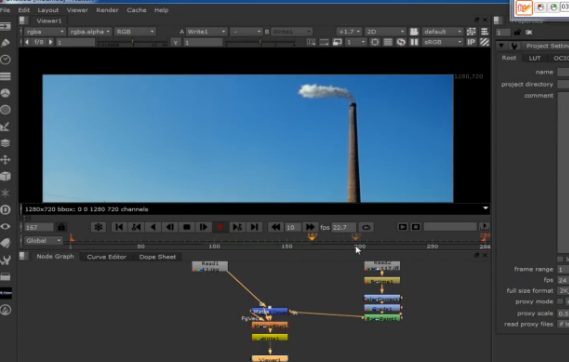Click the Transform tools icon in sidebar
Viewport: 569px width, 362px height.
tap(5, 160)
